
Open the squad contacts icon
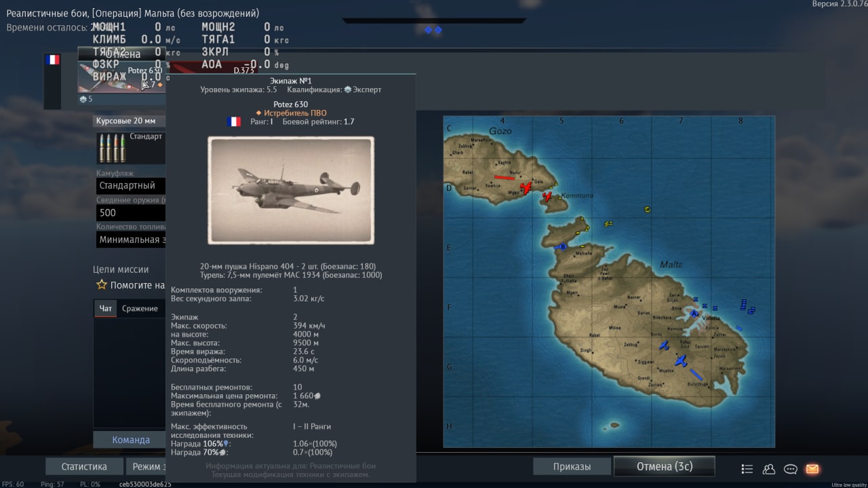[768, 468]
